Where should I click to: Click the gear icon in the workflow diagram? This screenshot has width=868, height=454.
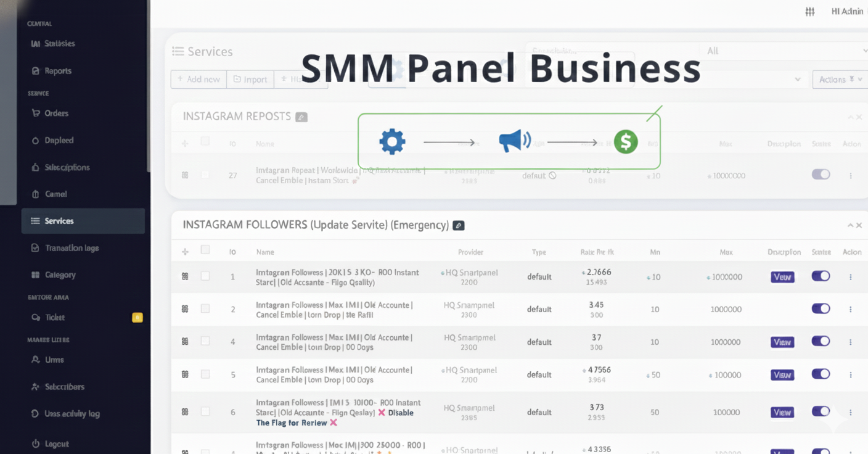[x=393, y=141]
